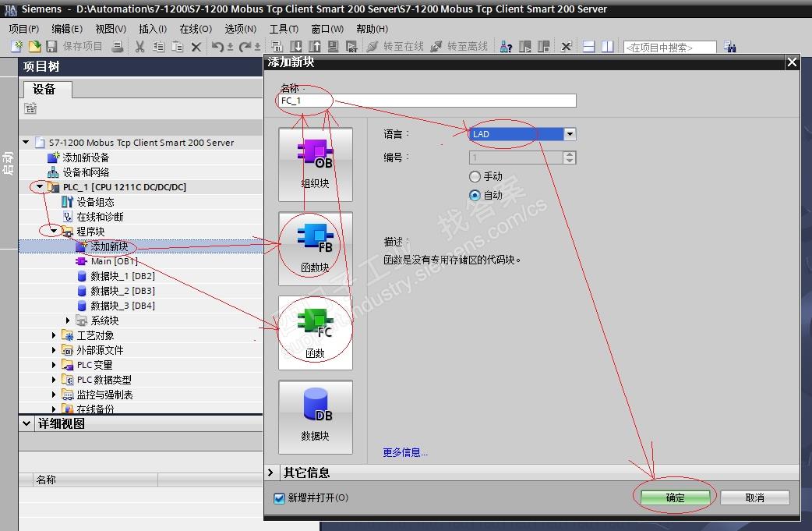This screenshot has width=812, height=531.
Task: Open the 帮助(H) menu
Action: pos(372,29)
